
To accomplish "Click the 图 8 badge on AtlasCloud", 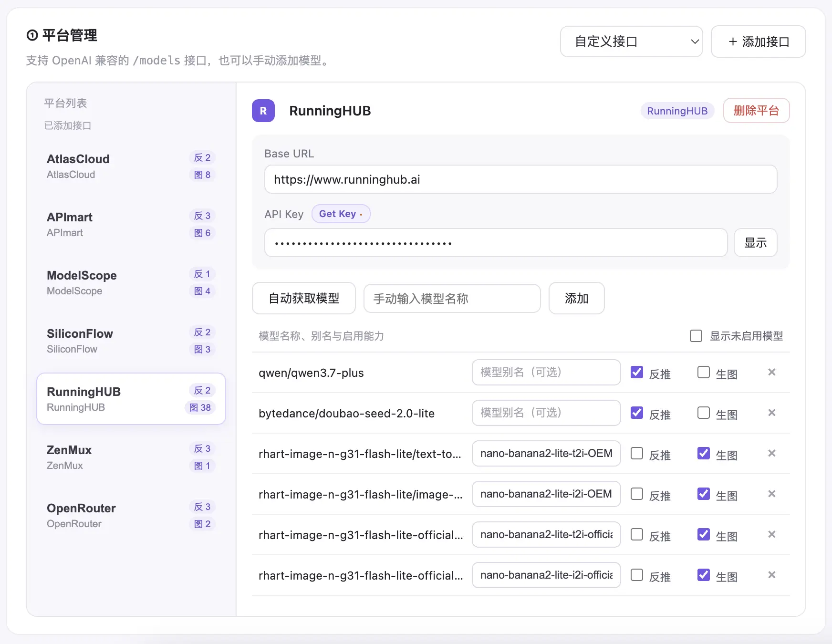I will pos(202,175).
